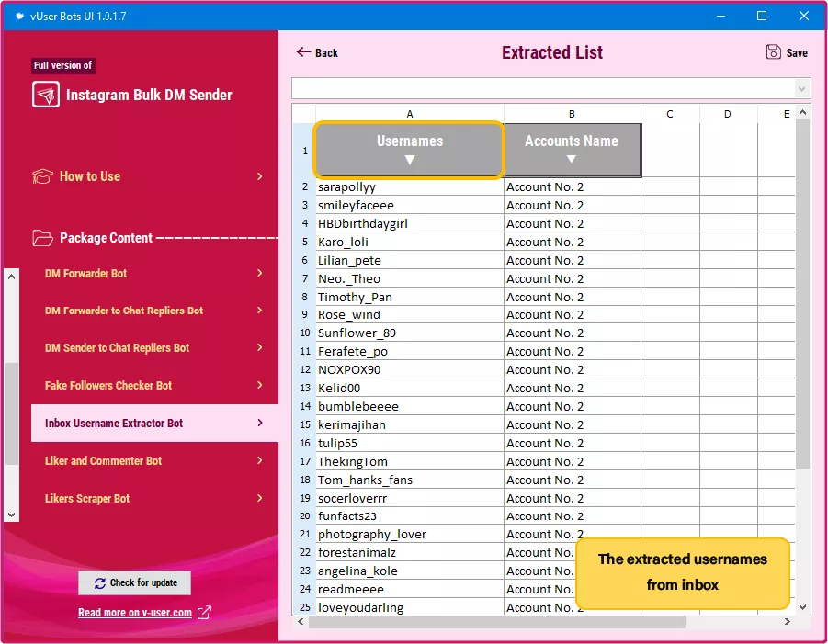The height and width of the screenshot is (644, 828).
Task: Click the external link icon beside v-user.com
Action: pyautogui.click(x=204, y=613)
